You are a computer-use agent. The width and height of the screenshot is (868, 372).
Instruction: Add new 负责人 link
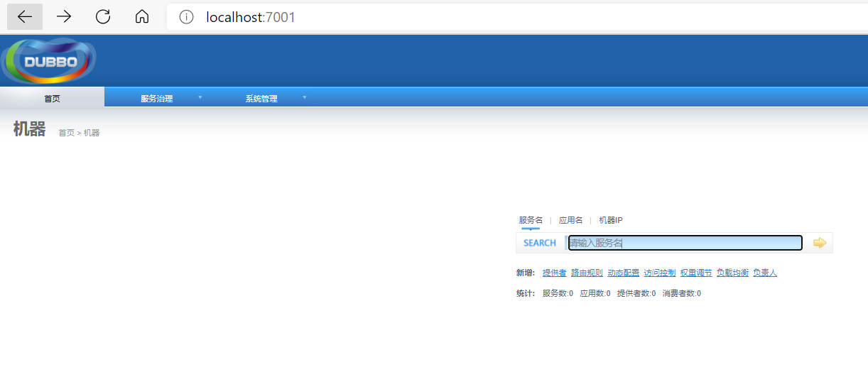765,273
